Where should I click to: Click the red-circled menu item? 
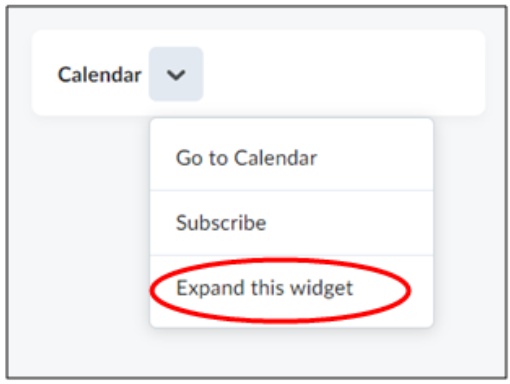tap(291, 288)
